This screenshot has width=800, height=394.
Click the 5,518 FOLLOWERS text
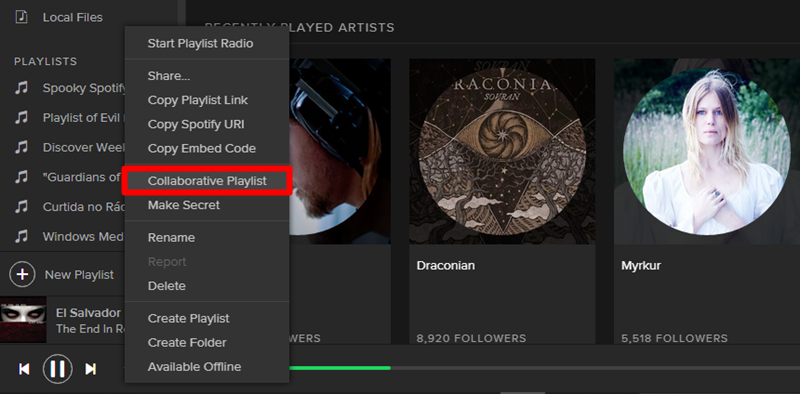point(674,338)
